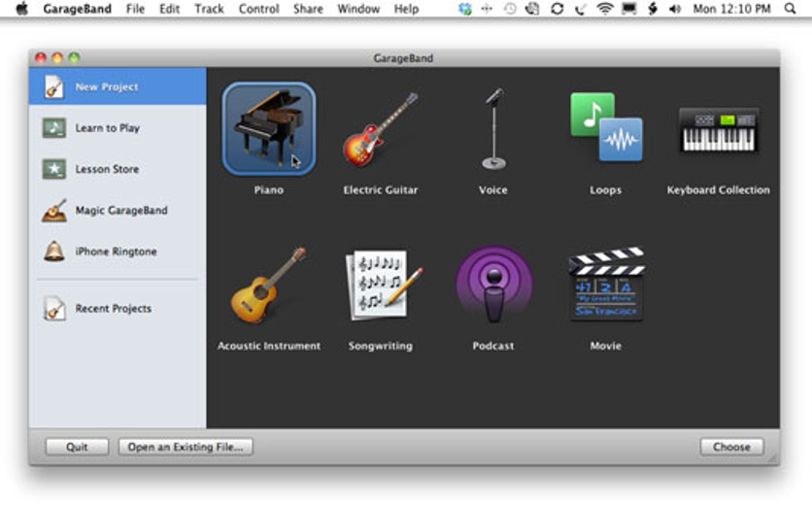Open the Control menu
This screenshot has width=812, height=505.
point(259,9)
